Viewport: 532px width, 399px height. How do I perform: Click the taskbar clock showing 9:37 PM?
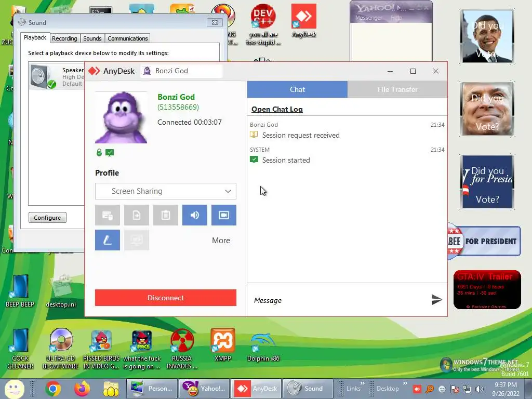506,389
